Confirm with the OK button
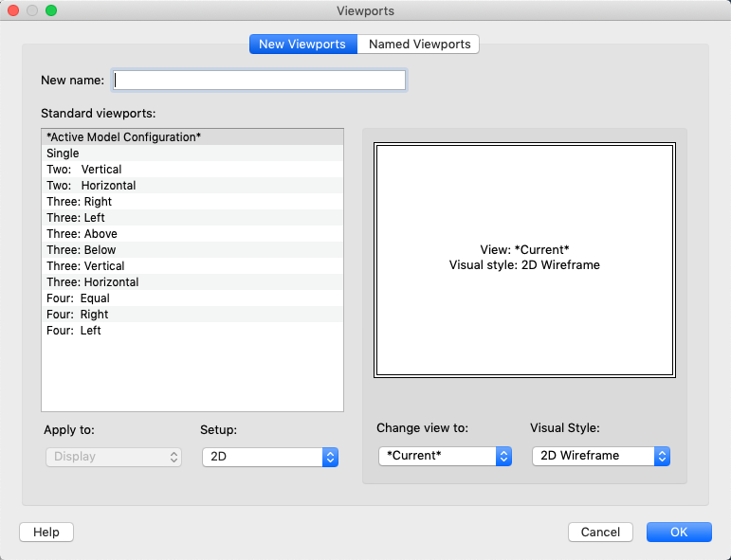This screenshot has width=731, height=560. point(679,533)
